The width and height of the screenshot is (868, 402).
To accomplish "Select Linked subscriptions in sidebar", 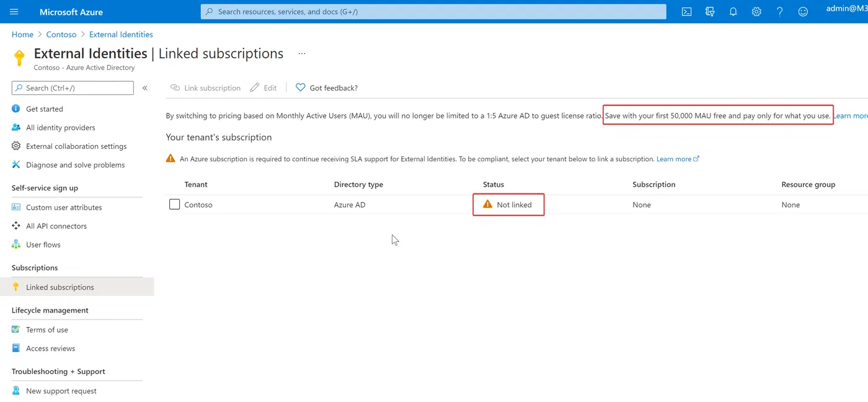I will click(77, 287).
